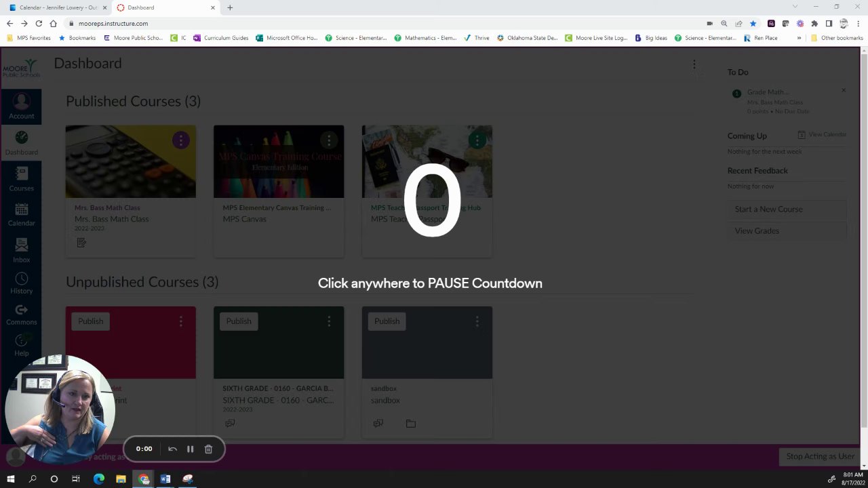This screenshot has height=488, width=868.
Task: Open View Calendar link
Action: [x=822, y=134]
